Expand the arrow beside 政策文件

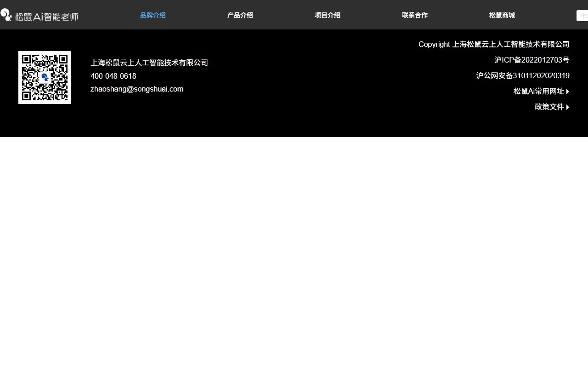point(568,107)
